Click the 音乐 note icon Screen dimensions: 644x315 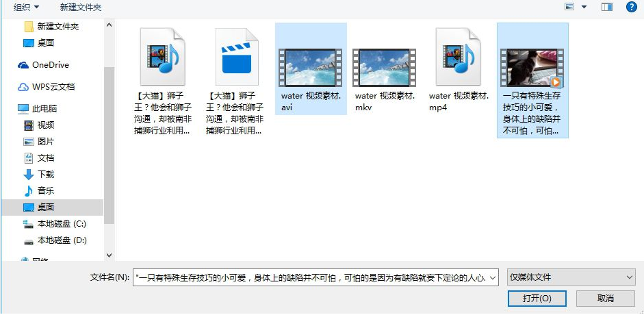pyautogui.click(x=28, y=191)
